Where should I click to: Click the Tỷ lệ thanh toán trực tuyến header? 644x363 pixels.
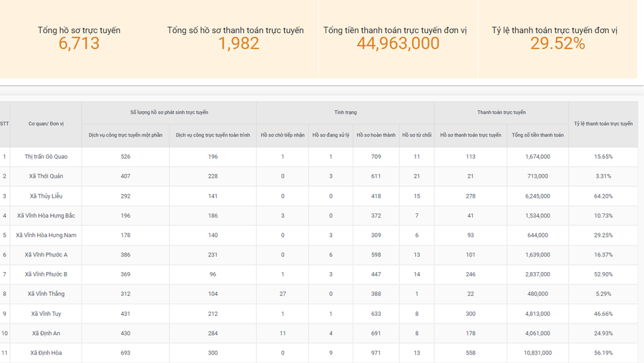pyautogui.click(x=602, y=124)
